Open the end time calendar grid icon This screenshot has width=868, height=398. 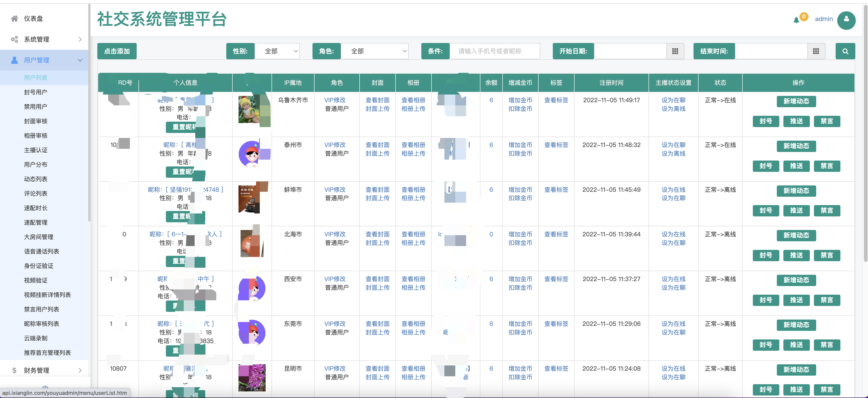pyautogui.click(x=816, y=51)
